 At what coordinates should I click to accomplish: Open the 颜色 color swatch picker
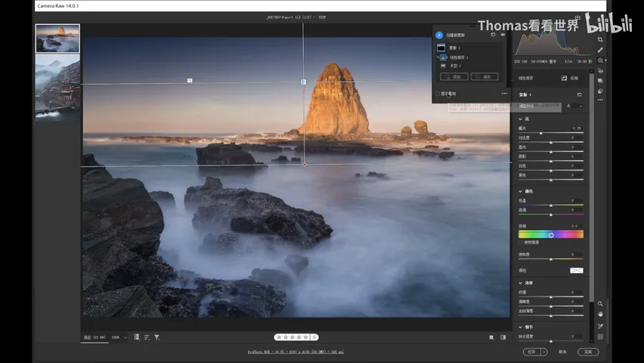click(x=576, y=271)
